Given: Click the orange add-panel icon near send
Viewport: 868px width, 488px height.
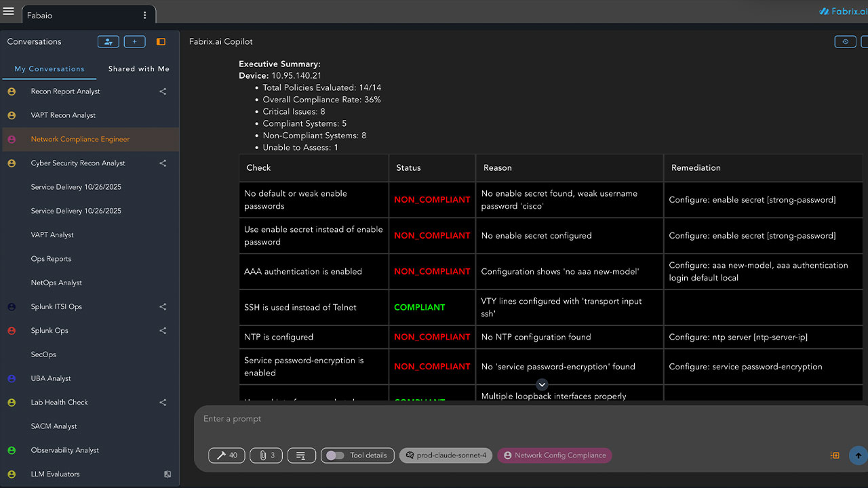Looking at the screenshot, I should [x=835, y=455].
